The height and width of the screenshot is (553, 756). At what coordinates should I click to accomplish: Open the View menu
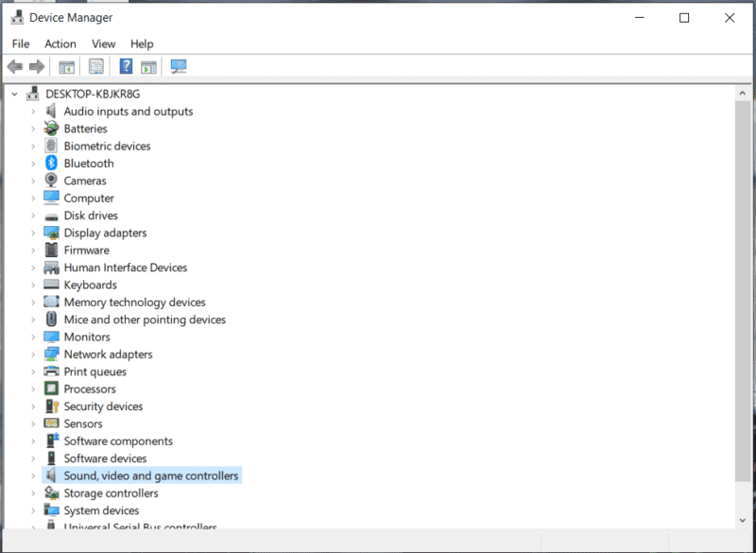point(103,43)
